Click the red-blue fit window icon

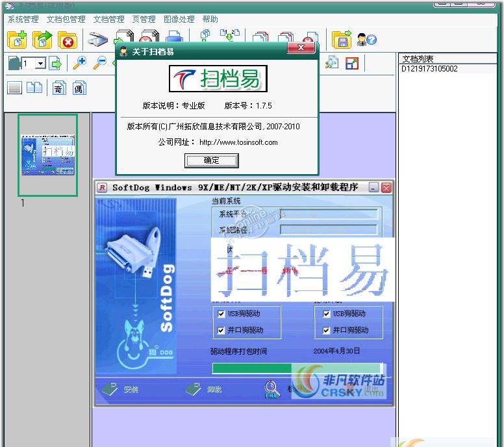coord(352,64)
